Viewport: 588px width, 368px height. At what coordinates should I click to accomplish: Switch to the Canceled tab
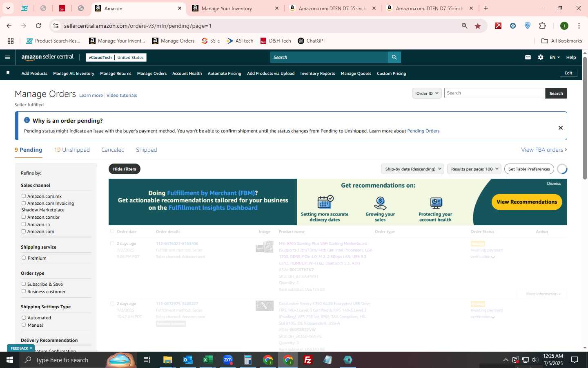click(113, 150)
